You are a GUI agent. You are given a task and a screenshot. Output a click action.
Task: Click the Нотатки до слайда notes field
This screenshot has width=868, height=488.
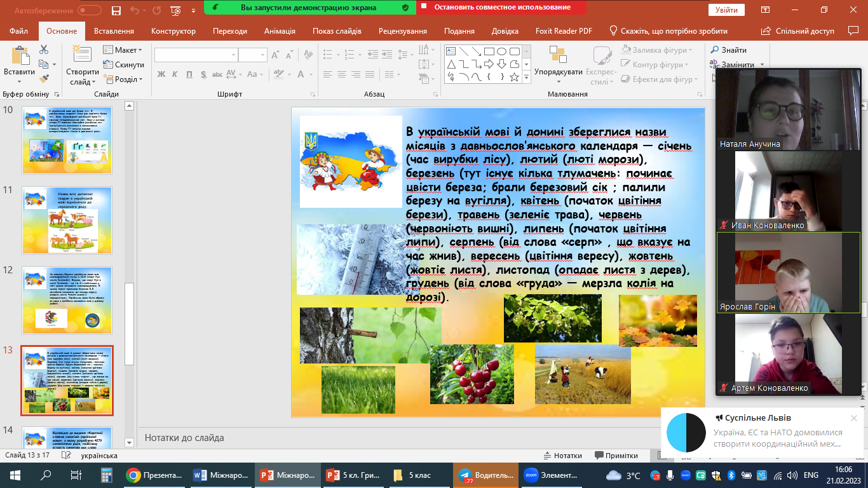(423, 438)
